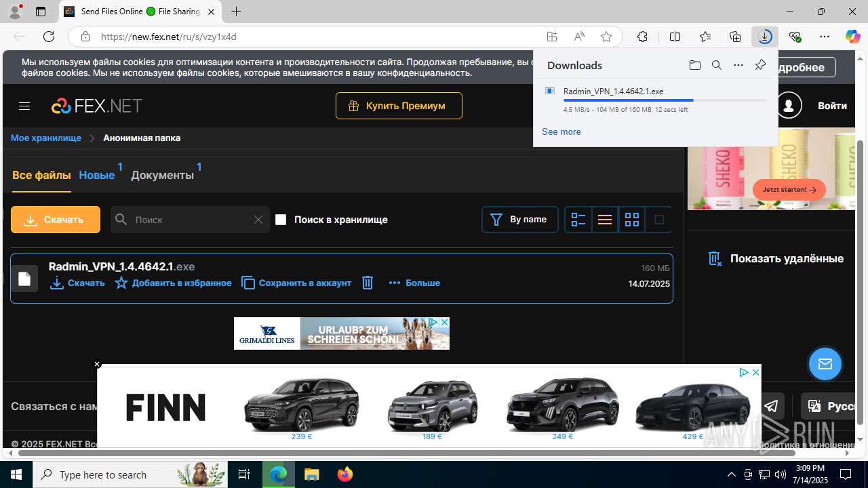Select the Документы tab
The image size is (868, 488).
point(162,175)
